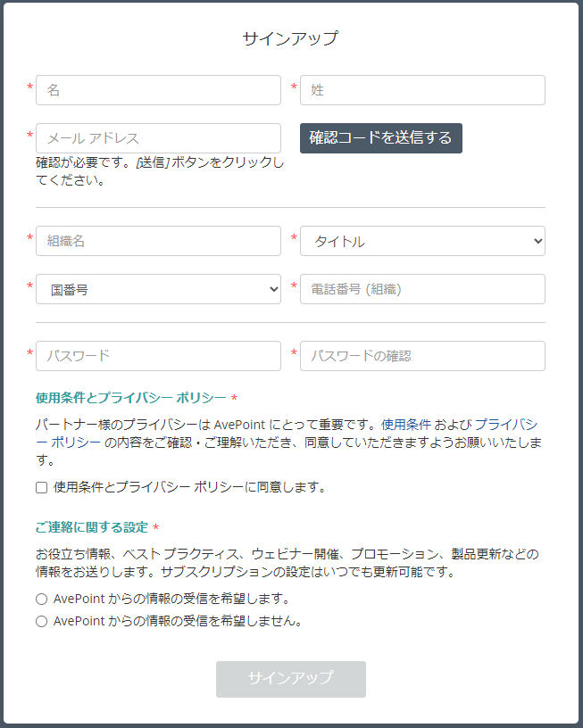Click the 名 (first name) input field

tap(158, 90)
